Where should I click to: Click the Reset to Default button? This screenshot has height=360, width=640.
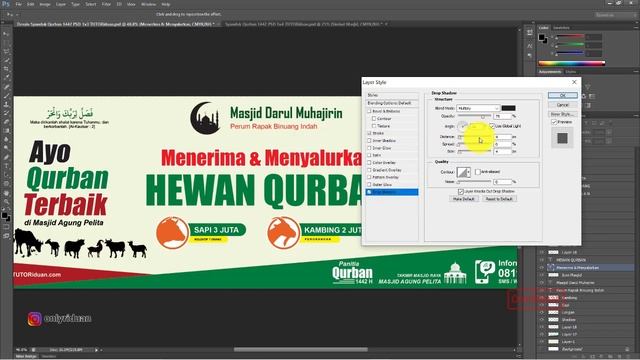click(499, 199)
